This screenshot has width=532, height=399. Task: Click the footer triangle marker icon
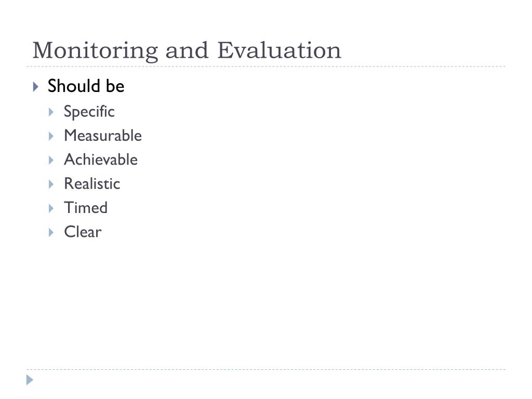(x=30, y=380)
